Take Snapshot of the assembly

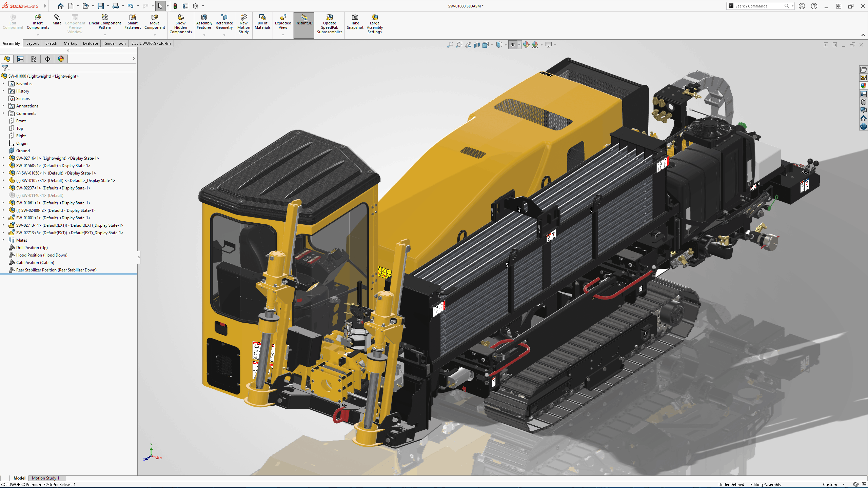(x=355, y=22)
